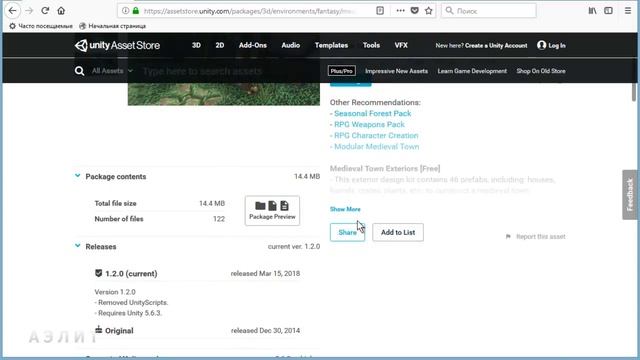This screenshot has width=640, height=360.
Task: Open Impressive New Assets link
Action: click(x=396, y=71)
